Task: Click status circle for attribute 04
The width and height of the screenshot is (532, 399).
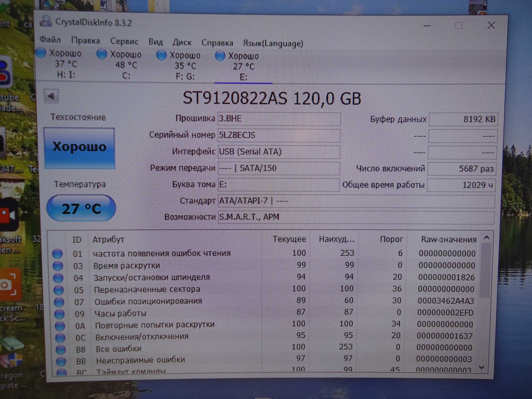Action: (x=58, y=278)
